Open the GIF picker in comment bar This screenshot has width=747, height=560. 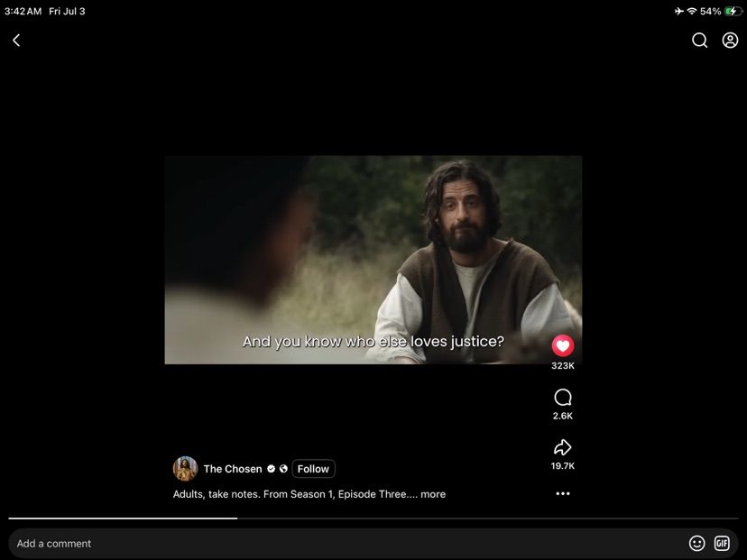[722, 544]
